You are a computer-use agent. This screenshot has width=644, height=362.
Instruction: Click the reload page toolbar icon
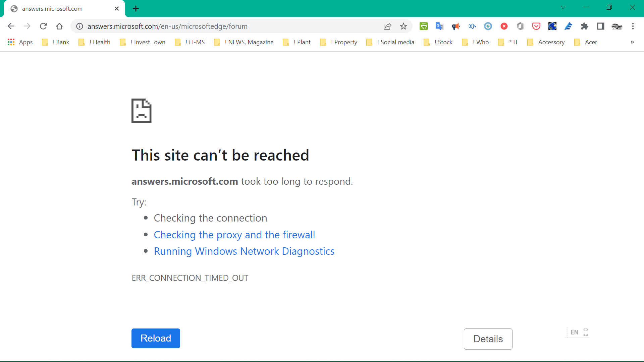[43, 26]
